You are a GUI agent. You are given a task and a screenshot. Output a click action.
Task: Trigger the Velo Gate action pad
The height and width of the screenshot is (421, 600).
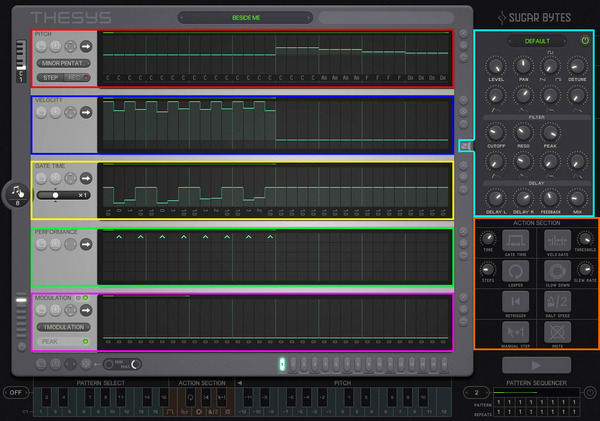(558, 241)
